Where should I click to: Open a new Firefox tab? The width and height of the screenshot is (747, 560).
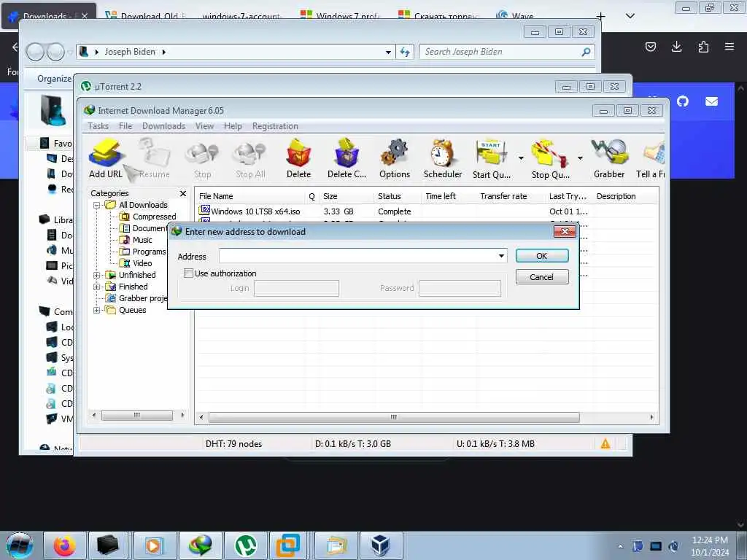(601, 16)
